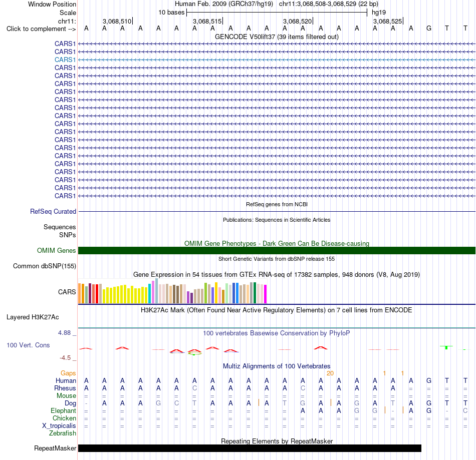Click the orange Gaps label
The image size is (476, 460).
[x=68, y=373]
